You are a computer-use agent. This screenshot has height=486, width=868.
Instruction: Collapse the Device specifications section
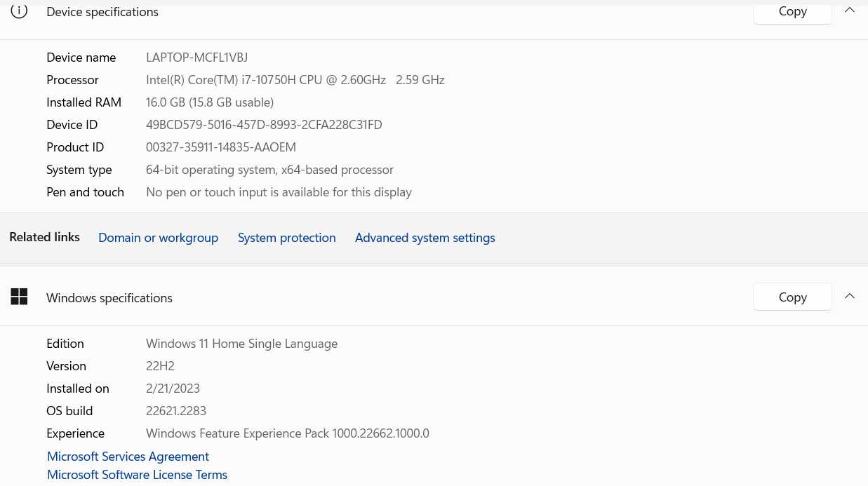tap(849, 11)
